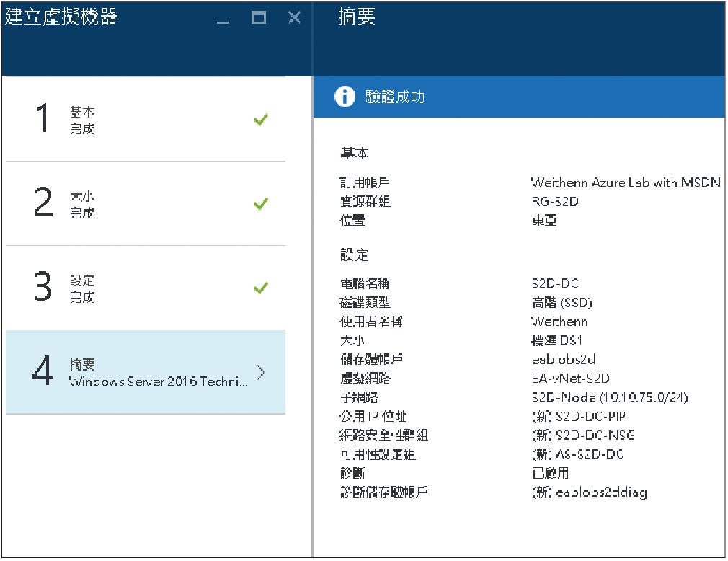Click the 使用者名稱 label

tap(371, 322)
